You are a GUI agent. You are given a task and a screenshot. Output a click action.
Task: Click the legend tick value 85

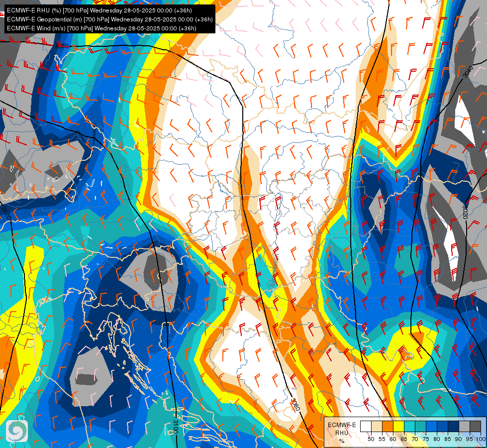pyautogui.click(x=447, y=440)
